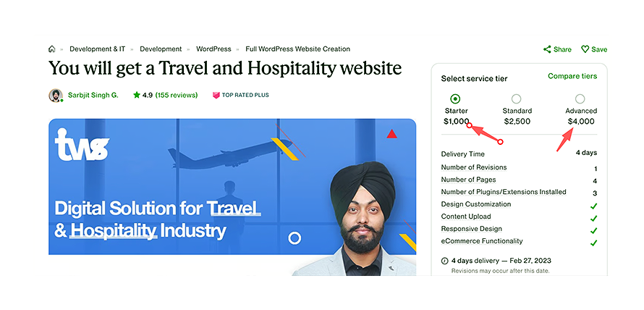644x310 pixels.
Task: Open Development & IT breadcrumb
Action: 98,49
